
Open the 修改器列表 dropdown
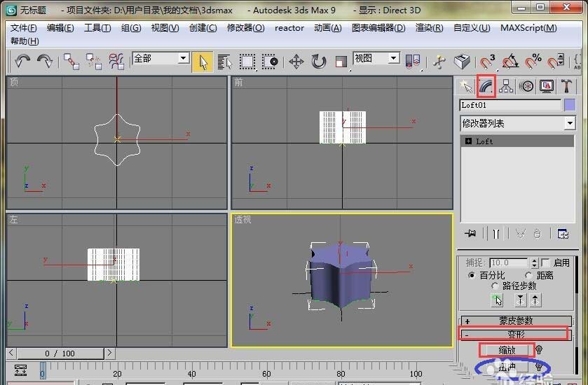517,123
